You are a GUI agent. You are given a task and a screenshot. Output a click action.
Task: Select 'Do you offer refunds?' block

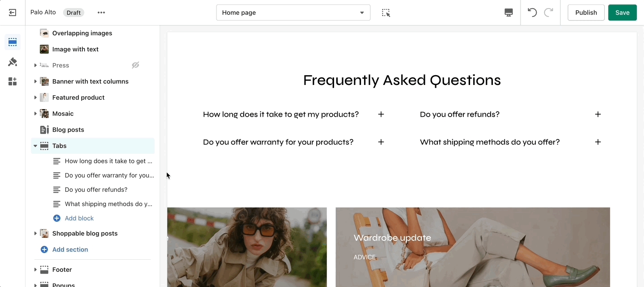[x=96, y=190]
